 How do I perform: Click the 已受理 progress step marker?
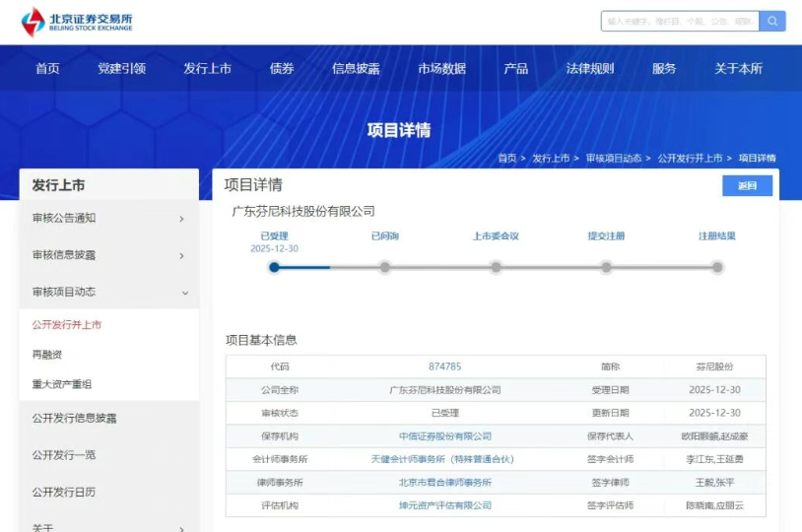click(x=274, y=267)
